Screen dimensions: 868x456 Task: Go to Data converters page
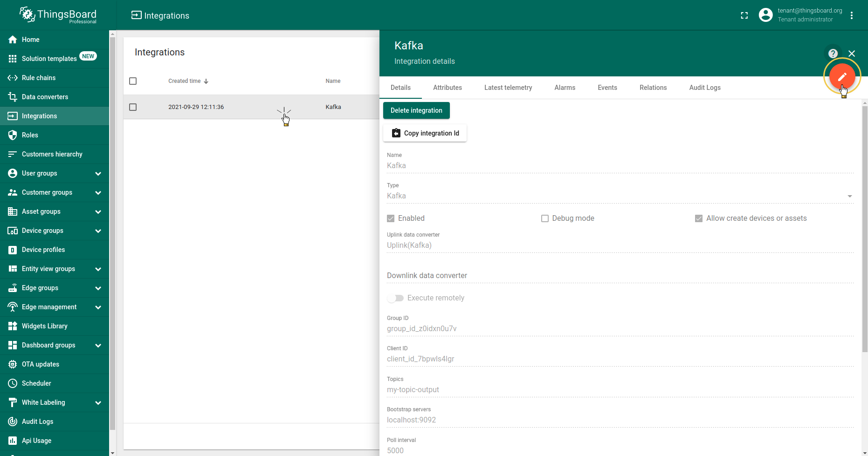click(45, 97)
